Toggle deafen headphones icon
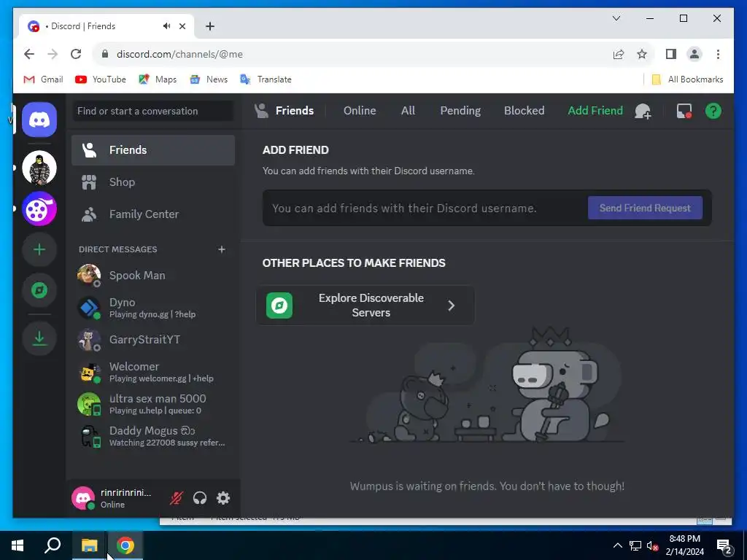Screen dimensions: 747x560 [x=200, y=498]
